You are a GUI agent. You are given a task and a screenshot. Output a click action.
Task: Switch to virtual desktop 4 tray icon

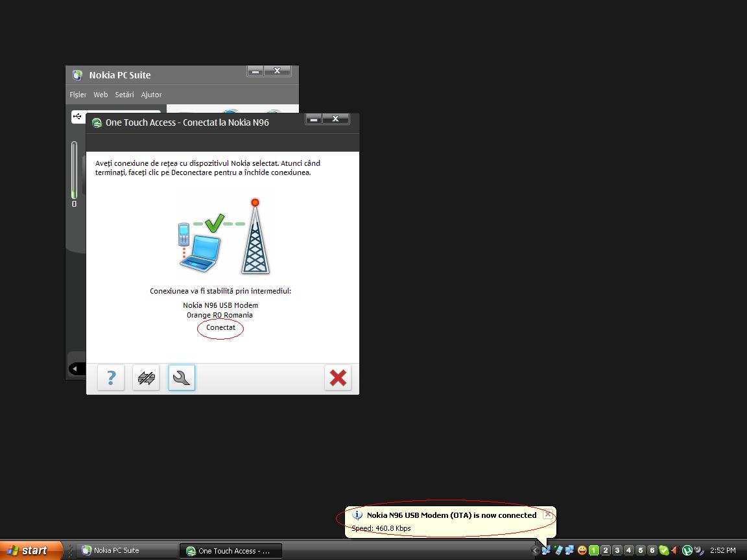629,550
